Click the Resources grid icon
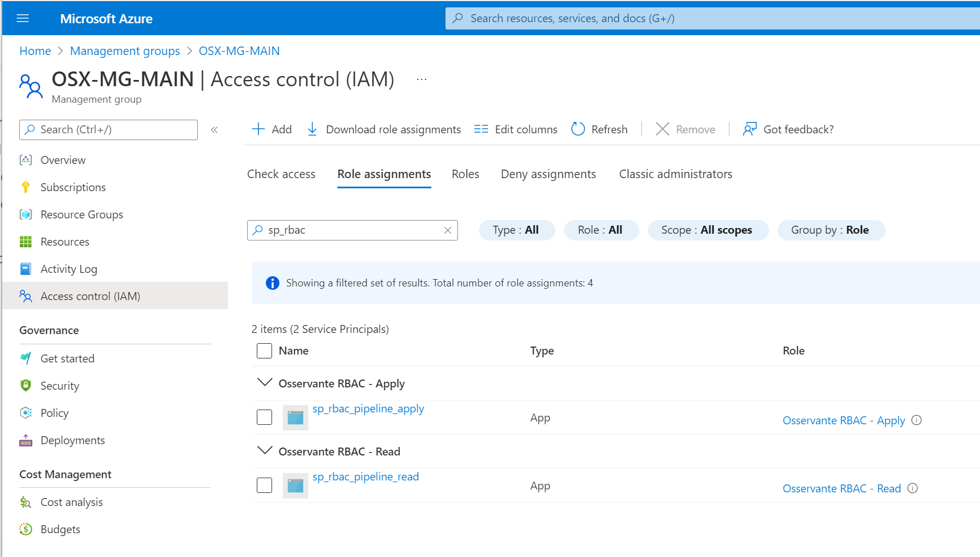 [26, 242]
